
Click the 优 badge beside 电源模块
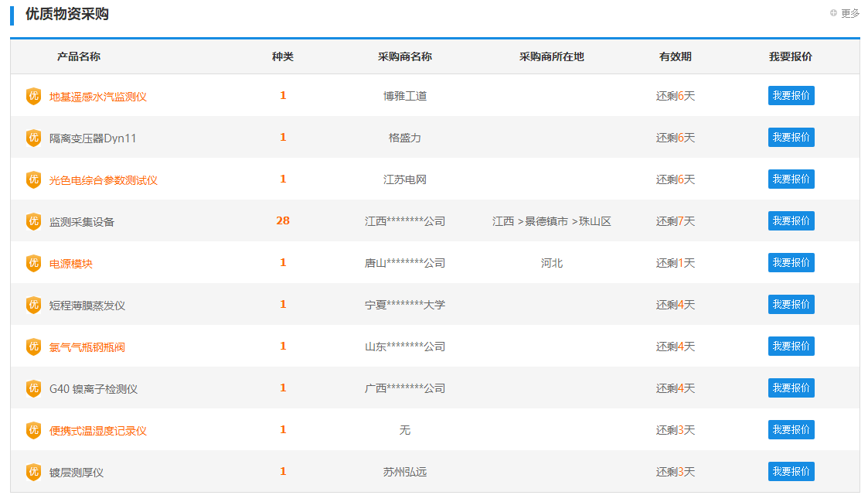33,263
